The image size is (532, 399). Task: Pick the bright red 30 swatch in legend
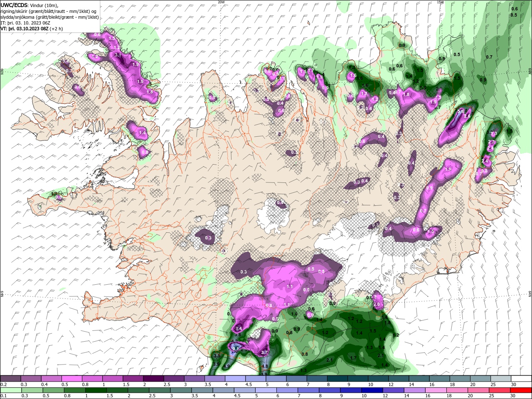pyautogui.click(x=521, y=390)
